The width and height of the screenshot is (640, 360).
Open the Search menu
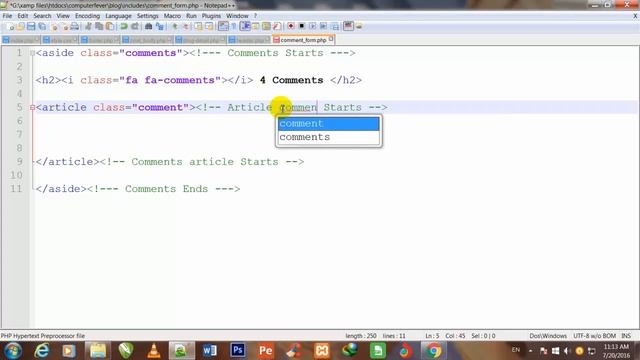click(x=42, y=16)
